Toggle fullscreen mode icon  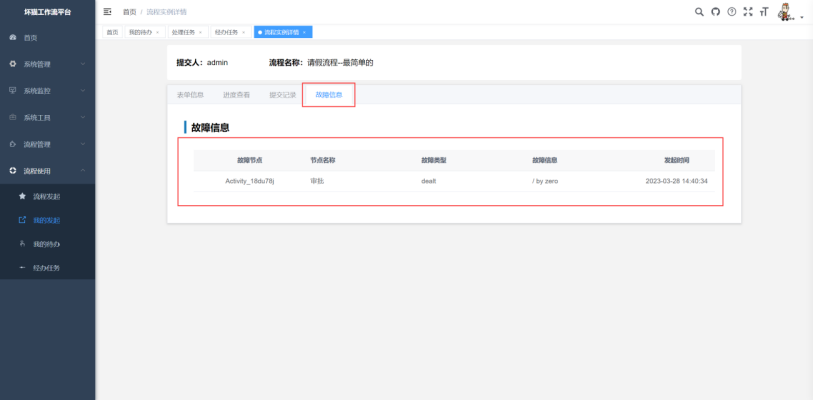point(747,11)
